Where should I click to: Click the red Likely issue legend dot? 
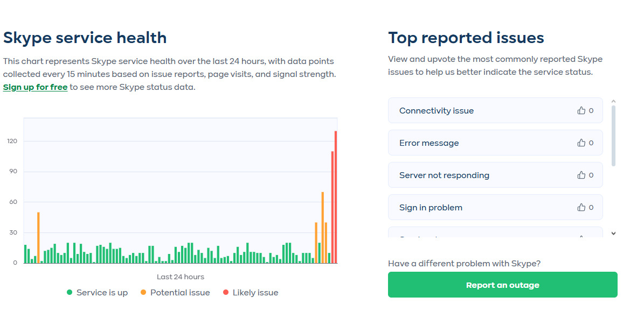pos(225,293)
